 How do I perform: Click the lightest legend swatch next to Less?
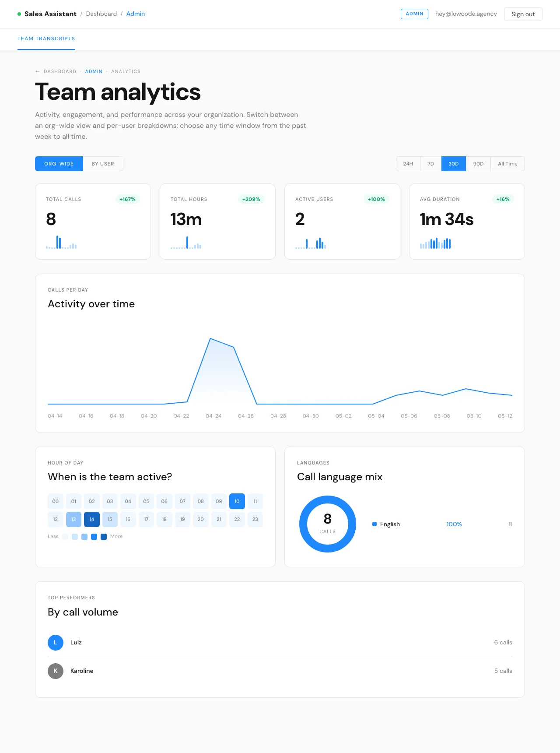(65, 537)
